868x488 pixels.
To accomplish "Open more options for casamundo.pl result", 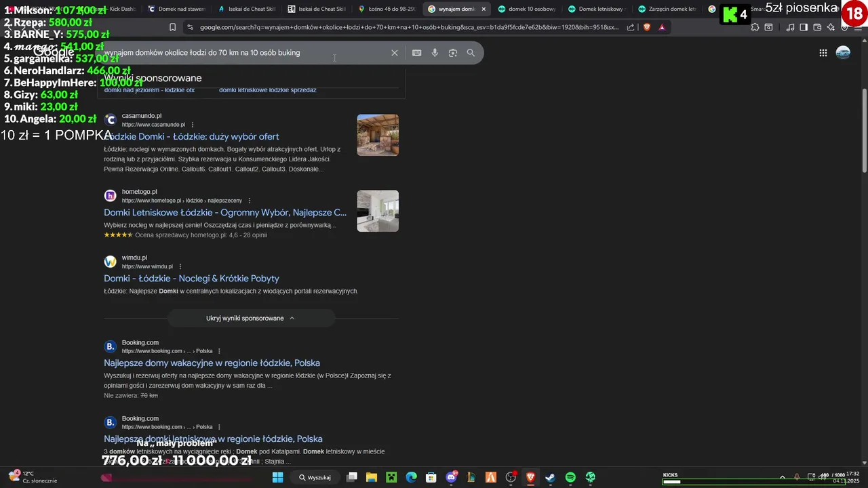I will tap(193, 125).
